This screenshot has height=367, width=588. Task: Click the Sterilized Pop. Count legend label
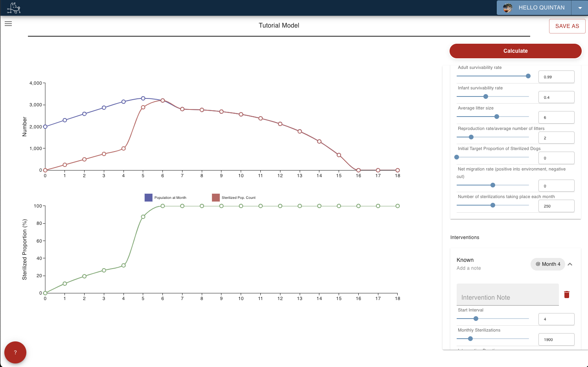[238, 198]
